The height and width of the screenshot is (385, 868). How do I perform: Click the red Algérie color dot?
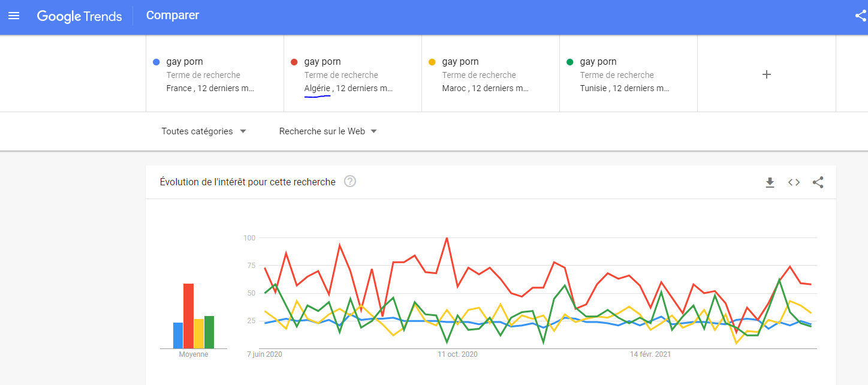pos(294,62)
